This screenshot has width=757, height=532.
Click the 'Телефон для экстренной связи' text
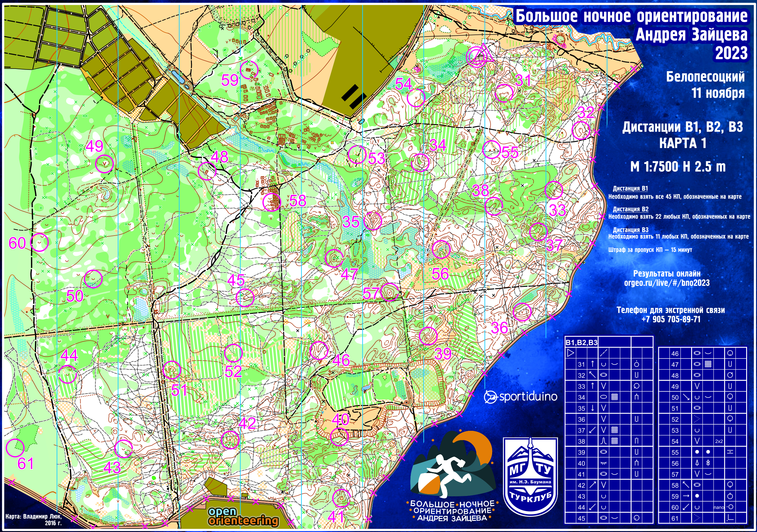(x=671, y=310)
